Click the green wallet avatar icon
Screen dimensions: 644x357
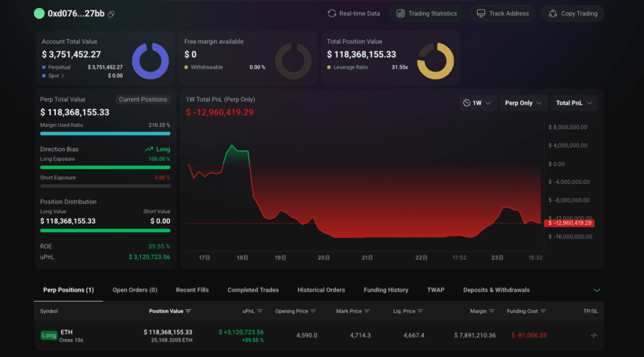[39, 14]
